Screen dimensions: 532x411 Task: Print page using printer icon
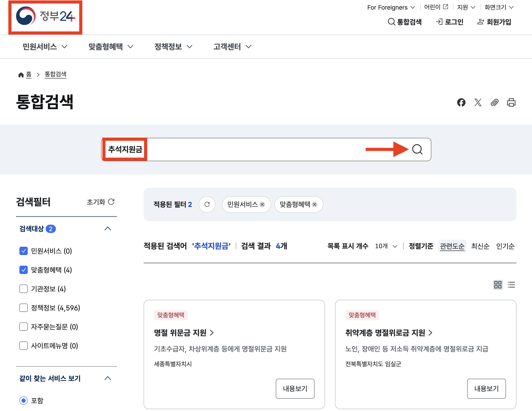[x=511, y=102]
